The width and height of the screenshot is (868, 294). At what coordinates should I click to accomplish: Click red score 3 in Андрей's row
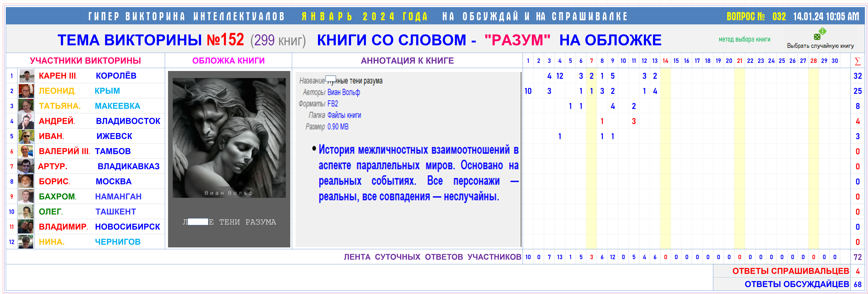(x=634, y=121)
